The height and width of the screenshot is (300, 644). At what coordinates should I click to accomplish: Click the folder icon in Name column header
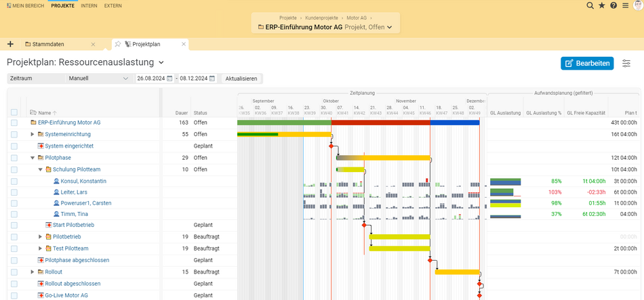(x=33, y=112)
